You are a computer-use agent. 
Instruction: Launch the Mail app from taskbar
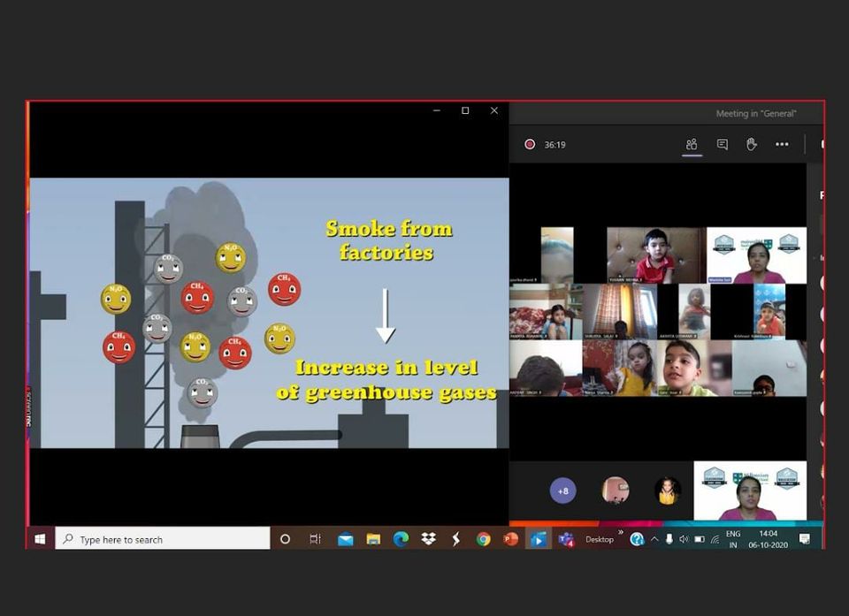(x=345, y=539)
